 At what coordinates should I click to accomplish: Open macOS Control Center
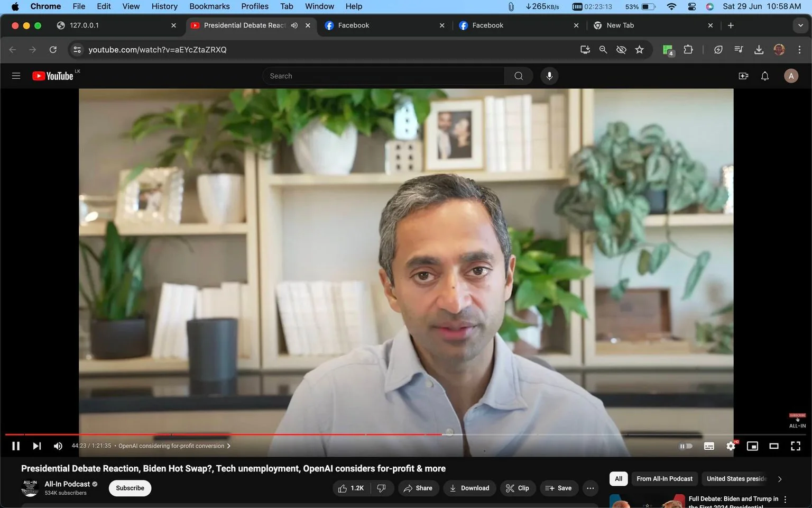click(692, 6)
